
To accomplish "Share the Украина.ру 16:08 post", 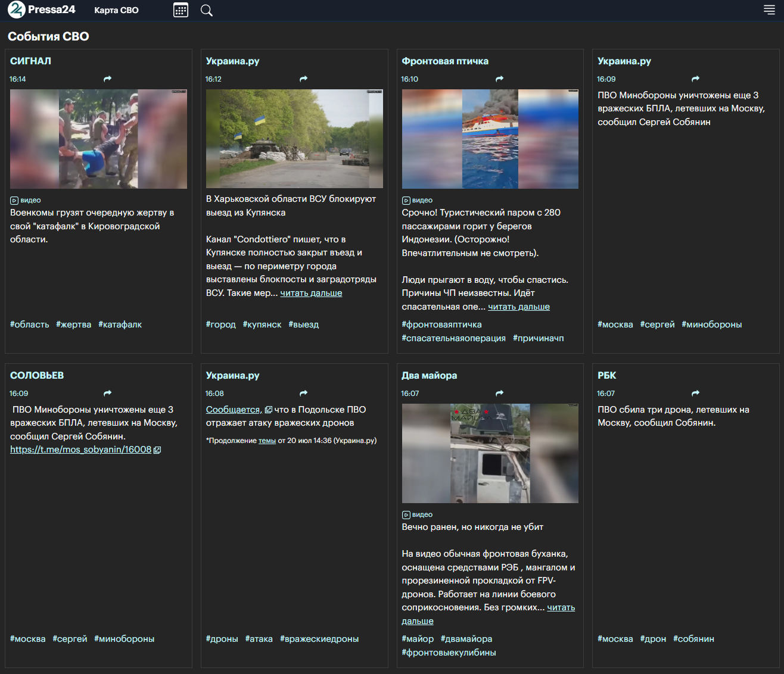I will click(x=304, y=393).
